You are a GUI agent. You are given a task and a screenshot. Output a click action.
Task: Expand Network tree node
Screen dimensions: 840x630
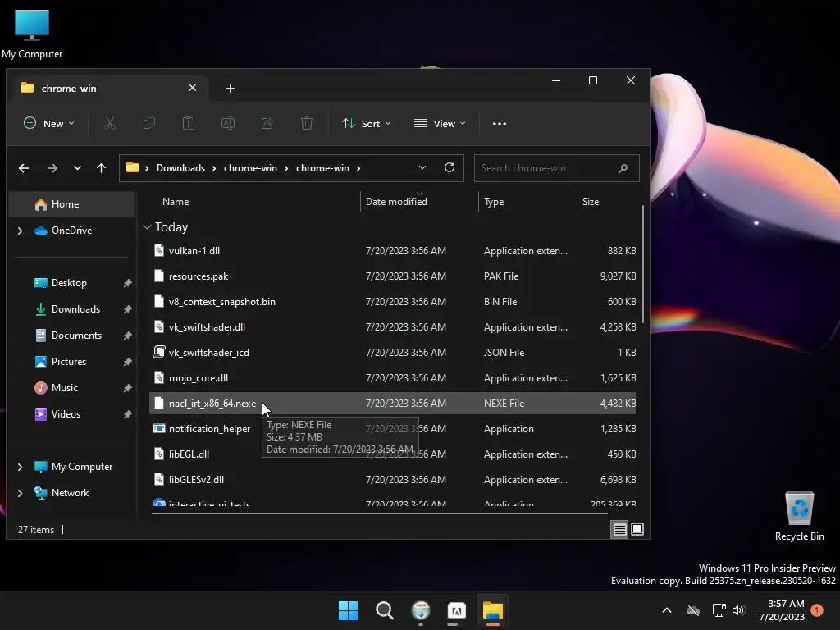pos(21,493)
